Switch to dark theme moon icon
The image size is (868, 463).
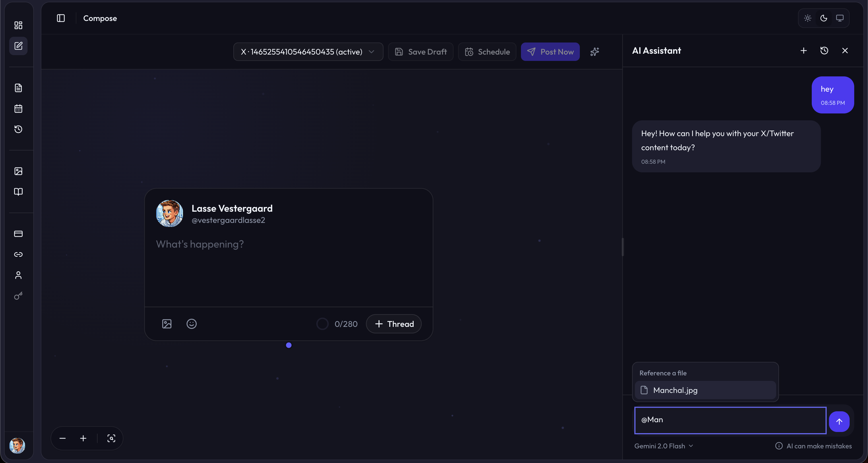824,18
